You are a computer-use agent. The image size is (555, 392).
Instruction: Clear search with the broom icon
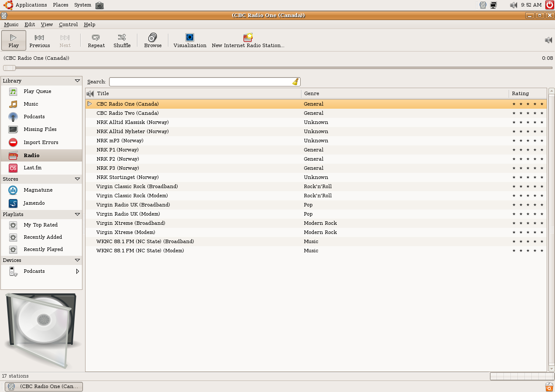coord(295,82)
